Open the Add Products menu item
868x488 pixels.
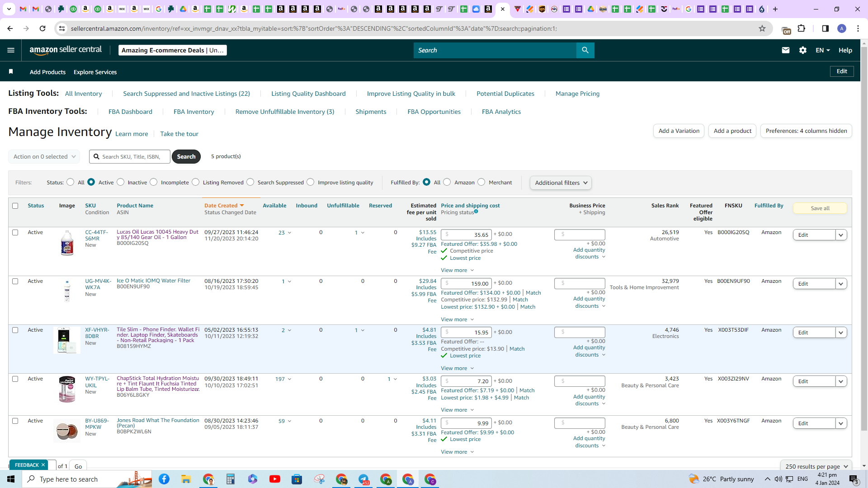(47, 72)
